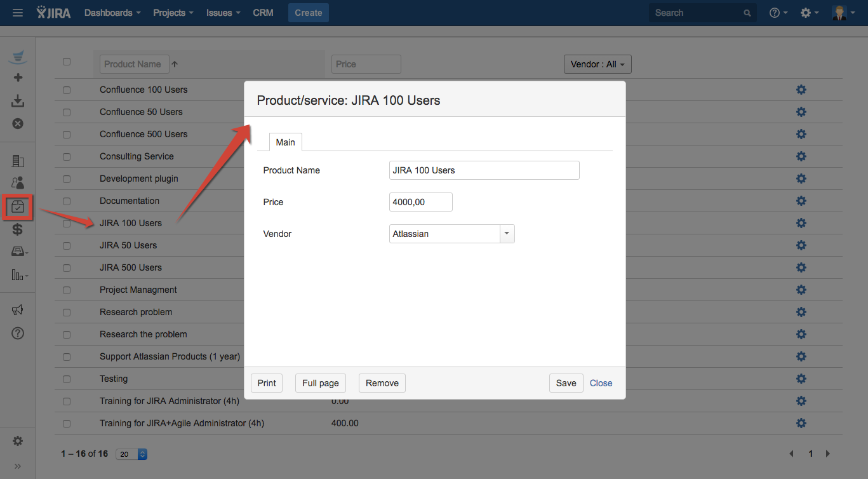Select the highlighted products box icon

18,206
